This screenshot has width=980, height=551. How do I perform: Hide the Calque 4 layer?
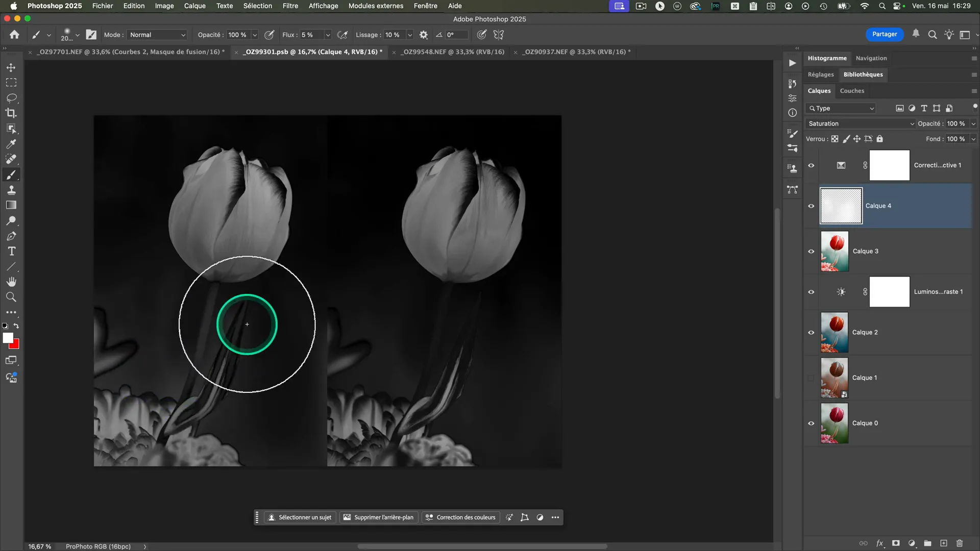point(811,206)
